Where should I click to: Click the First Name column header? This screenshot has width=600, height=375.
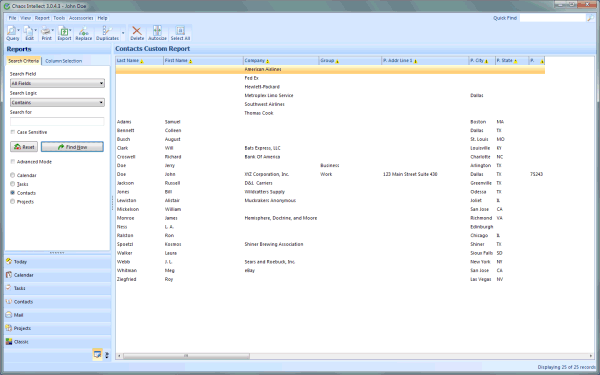pos(203,60)
